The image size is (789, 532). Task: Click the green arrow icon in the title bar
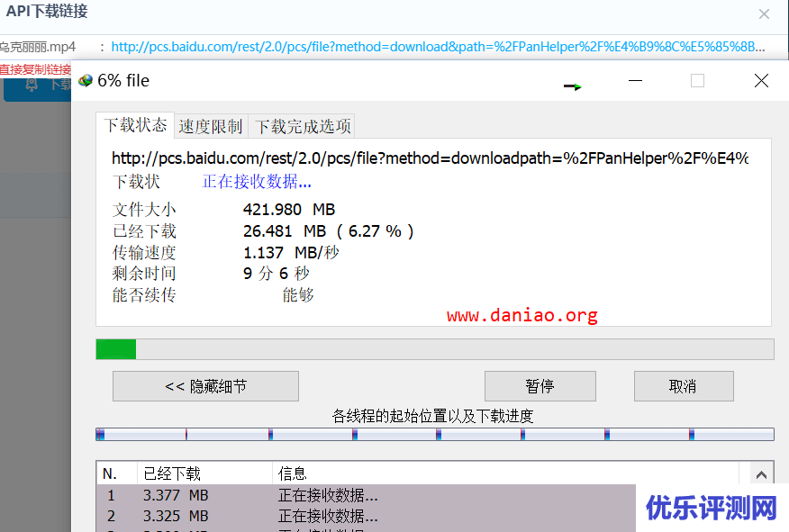[x=573, y=86]
